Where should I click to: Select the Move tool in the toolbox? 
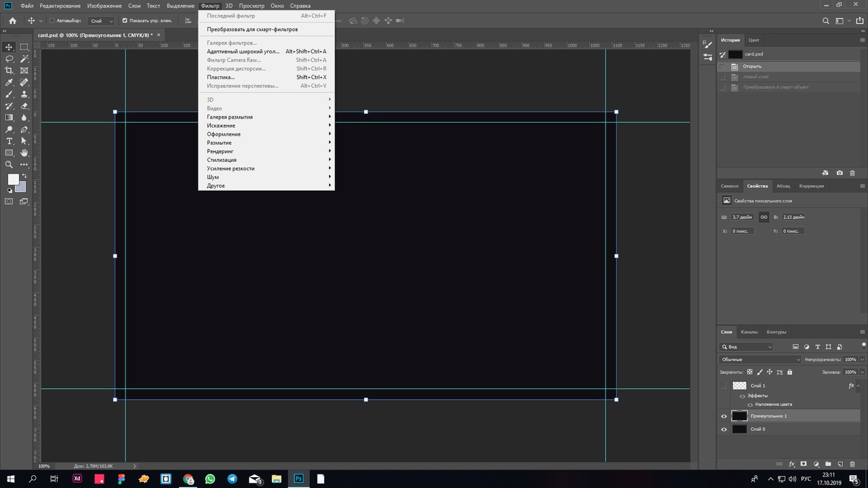click(9, 47)
